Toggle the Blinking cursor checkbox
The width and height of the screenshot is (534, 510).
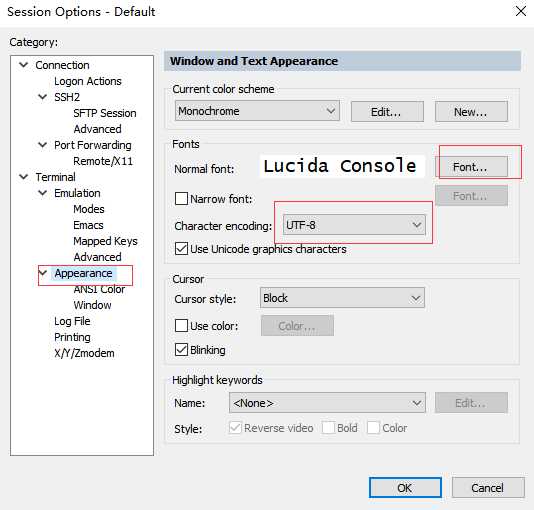click(181, 349)
